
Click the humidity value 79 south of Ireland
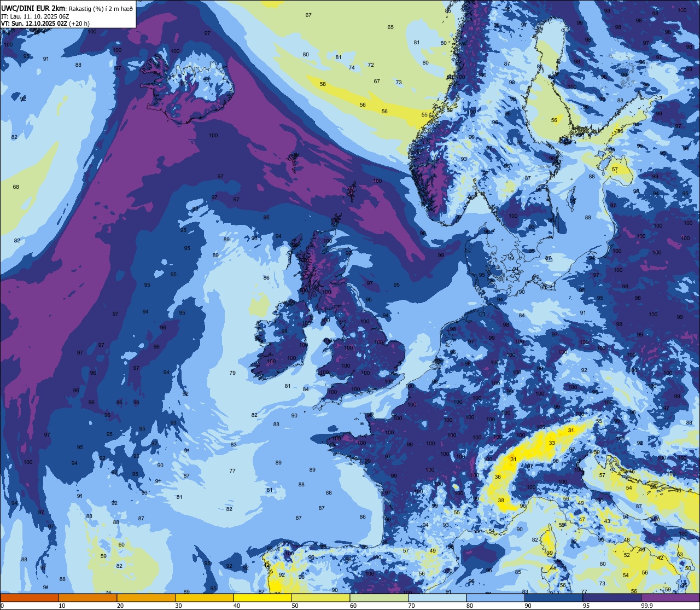(x=232, y=373)
